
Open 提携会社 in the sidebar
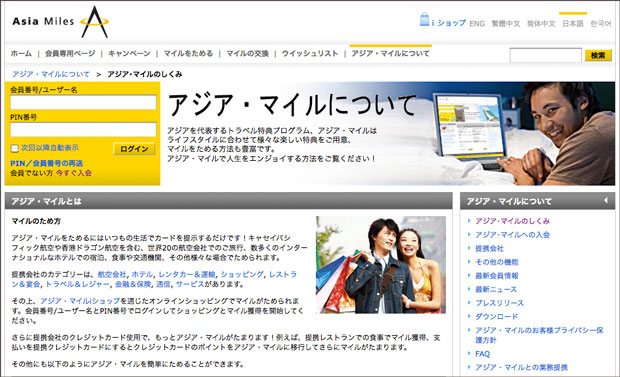click(490, 248)
